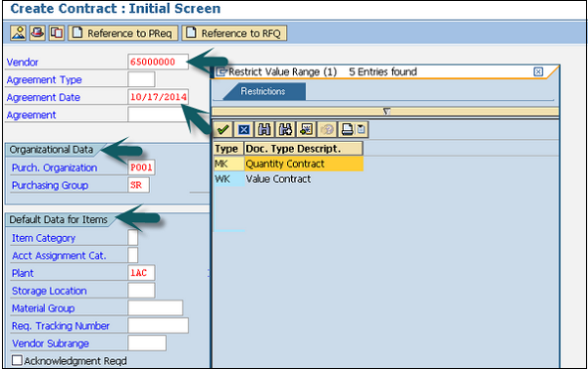
Task: Click the Agreement Type input field
Action: click(141, 79)
